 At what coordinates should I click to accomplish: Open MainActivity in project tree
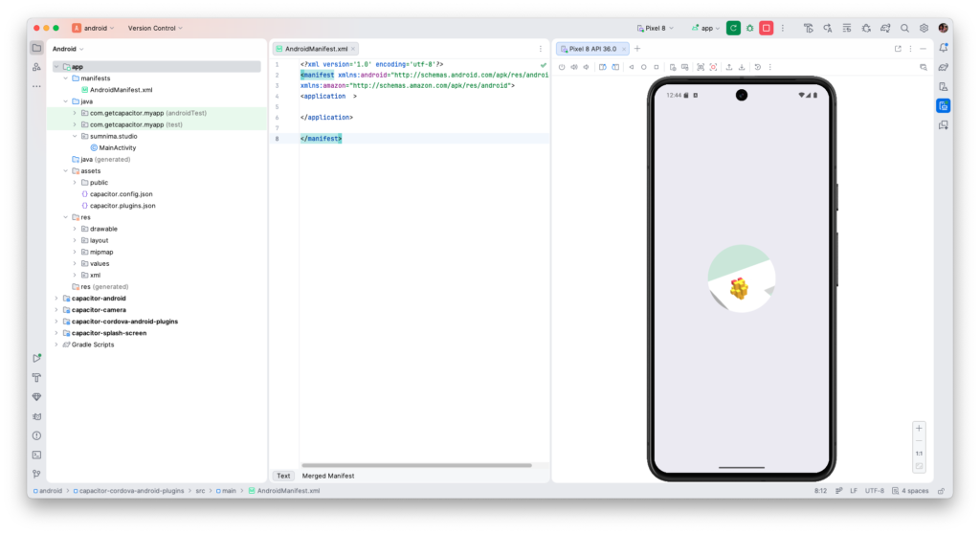point(119,147)
